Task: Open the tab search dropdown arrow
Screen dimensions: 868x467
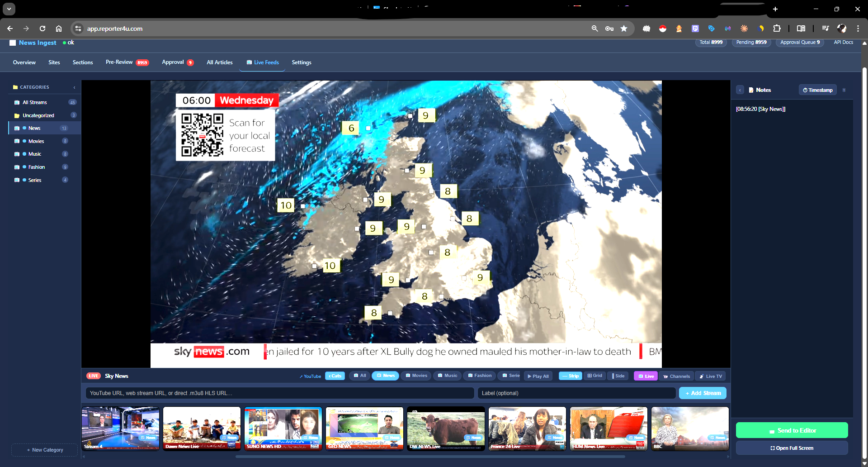Action: coord(9,9)
